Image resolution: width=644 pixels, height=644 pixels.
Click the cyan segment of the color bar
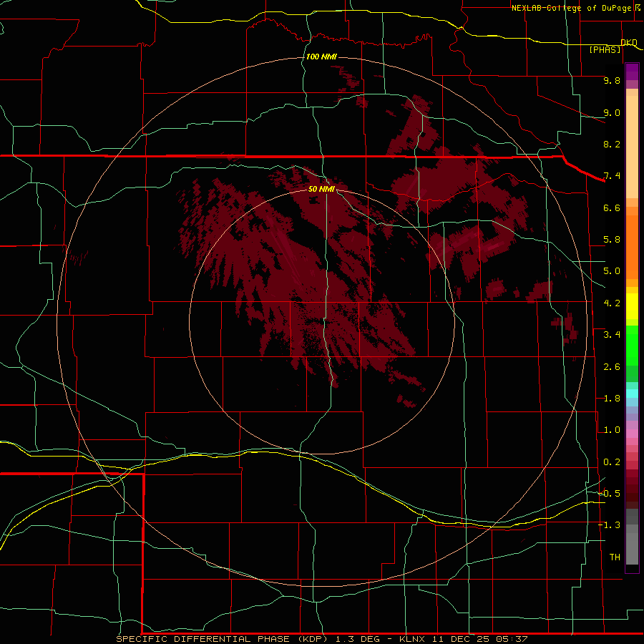(x=632, y=394)
